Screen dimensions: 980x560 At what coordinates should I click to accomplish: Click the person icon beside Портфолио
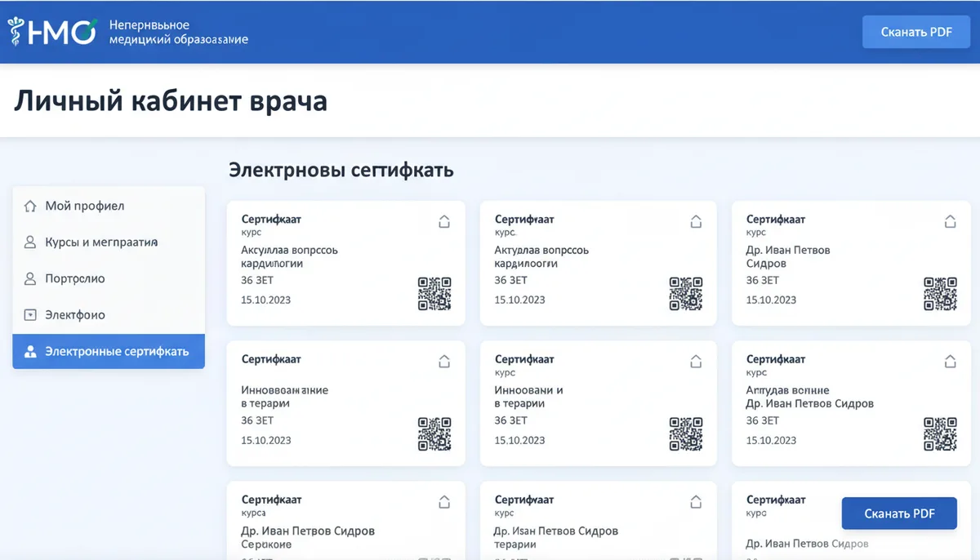(30, 279)
